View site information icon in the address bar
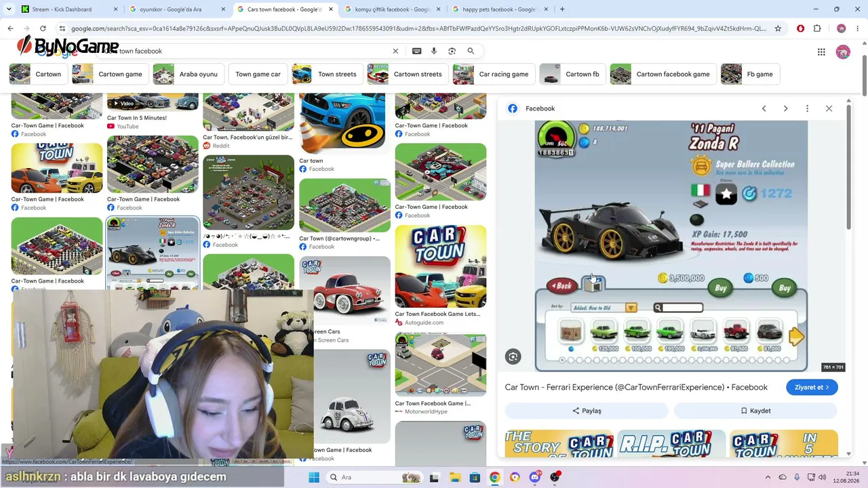Image resolution: width=868 pixels, height=488 pixels. coord(62,28)
